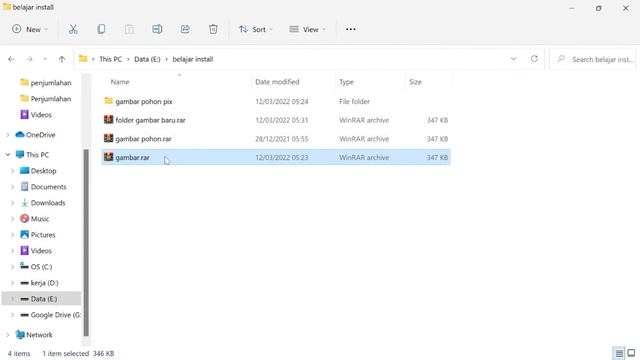The height and width of the screenshot is (360, 640).
Task: Expand the OneDrive tree node
Action: pos(8,135)
